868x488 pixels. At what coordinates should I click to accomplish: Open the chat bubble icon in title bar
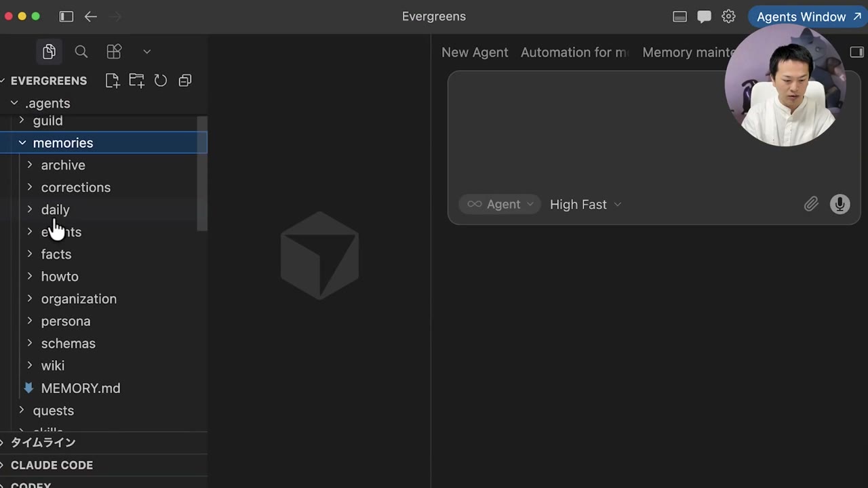(x=704, y=17)
